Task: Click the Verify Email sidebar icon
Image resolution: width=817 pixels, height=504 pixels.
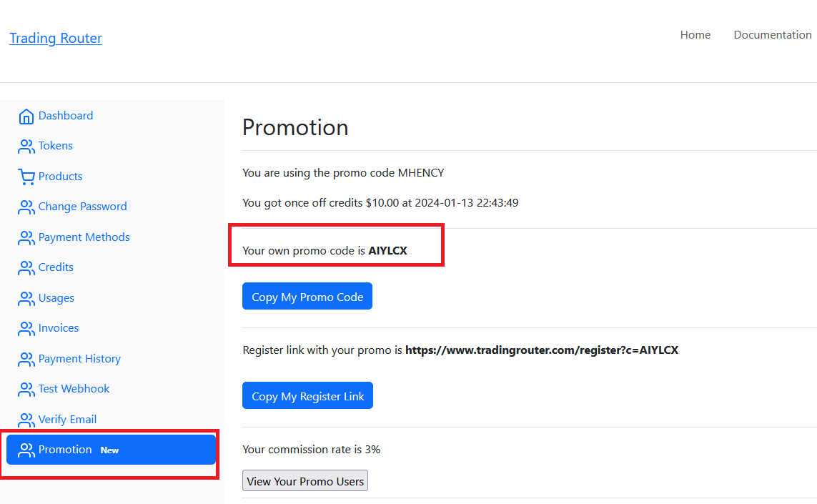Action: (x=26, y=420)
